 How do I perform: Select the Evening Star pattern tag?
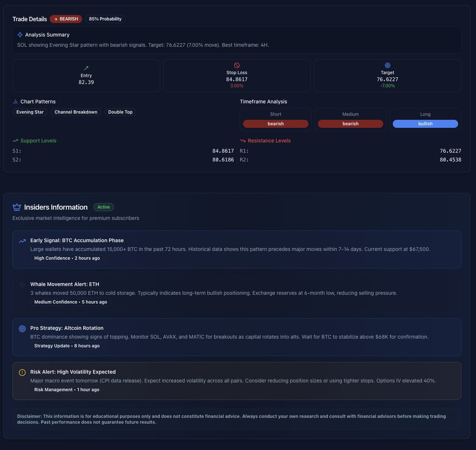(x=30, y=112)
